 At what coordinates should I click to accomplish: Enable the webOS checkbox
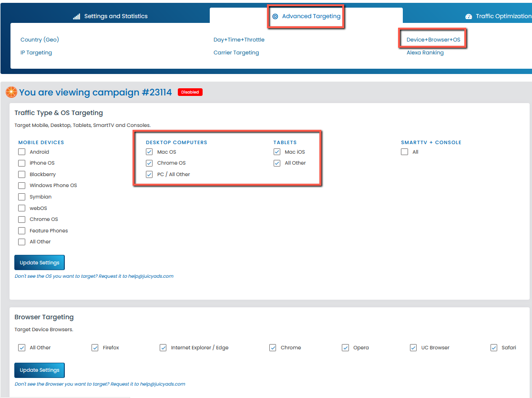coord(22,208)
